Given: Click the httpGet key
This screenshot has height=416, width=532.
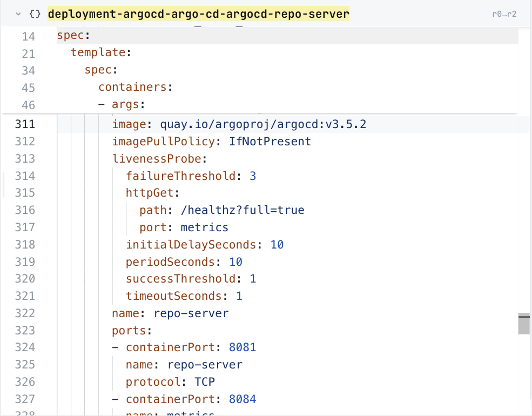Looking at the screenshot, I should pos(150,193).
